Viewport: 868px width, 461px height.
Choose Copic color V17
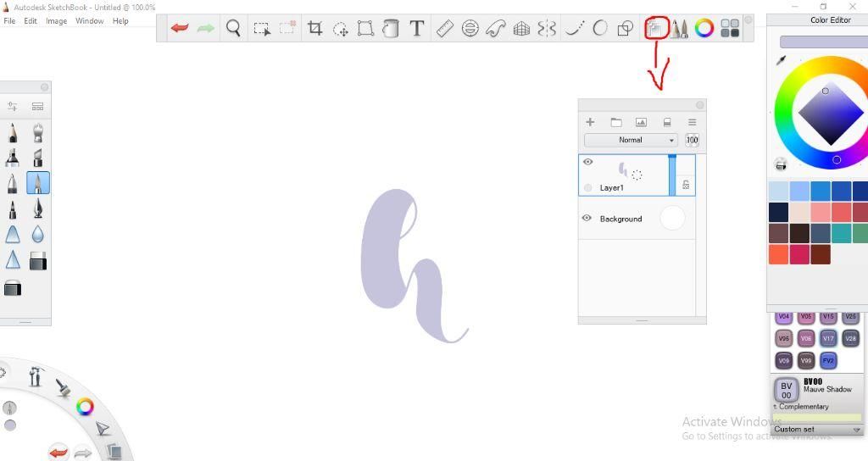[x=828, y=338]
